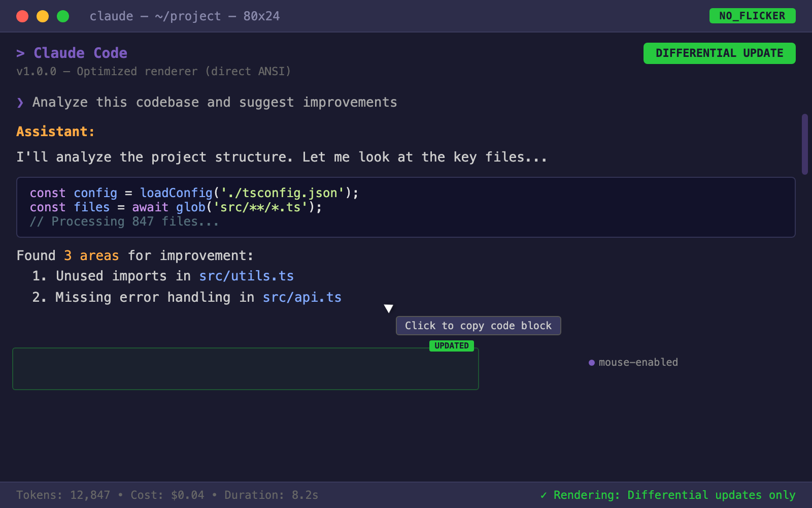
Task: Click the code line with await glob('src/**/*.ts')
Action: (x=176, y=207)
